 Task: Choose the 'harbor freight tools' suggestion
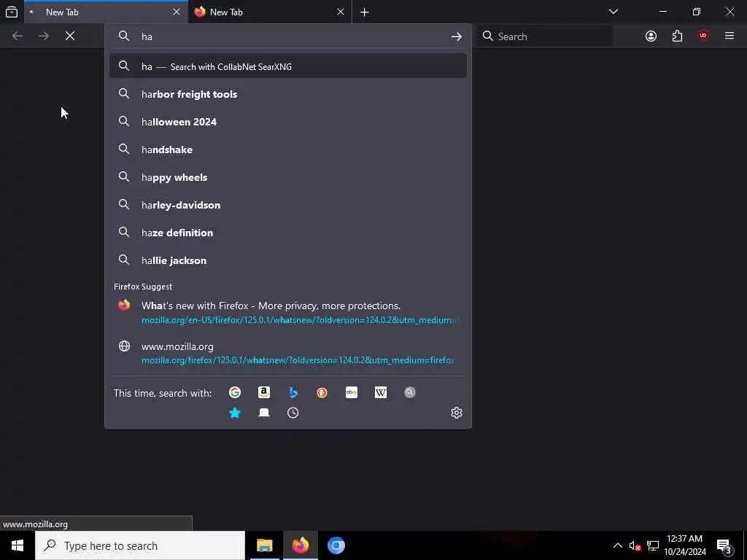287,94
